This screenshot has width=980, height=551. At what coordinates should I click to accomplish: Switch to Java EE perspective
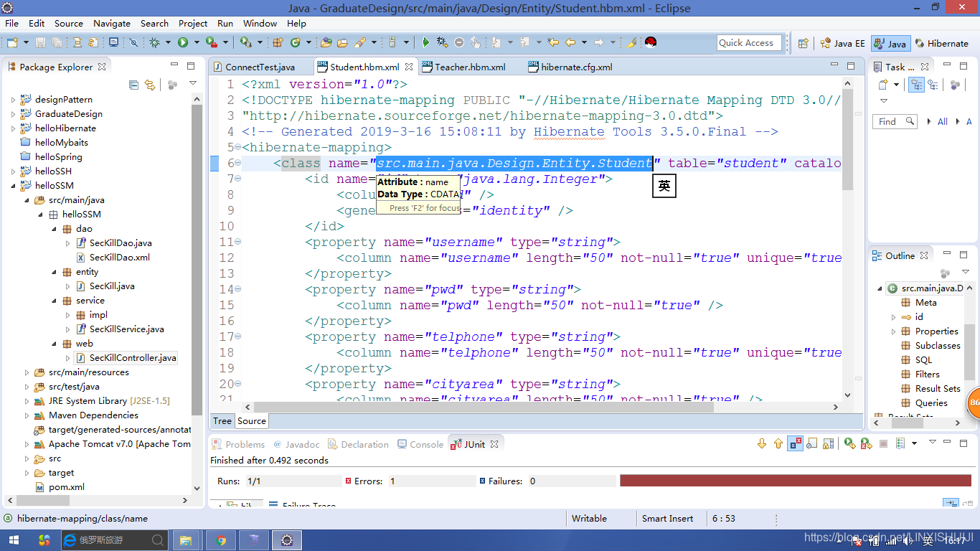coord(843,43)
